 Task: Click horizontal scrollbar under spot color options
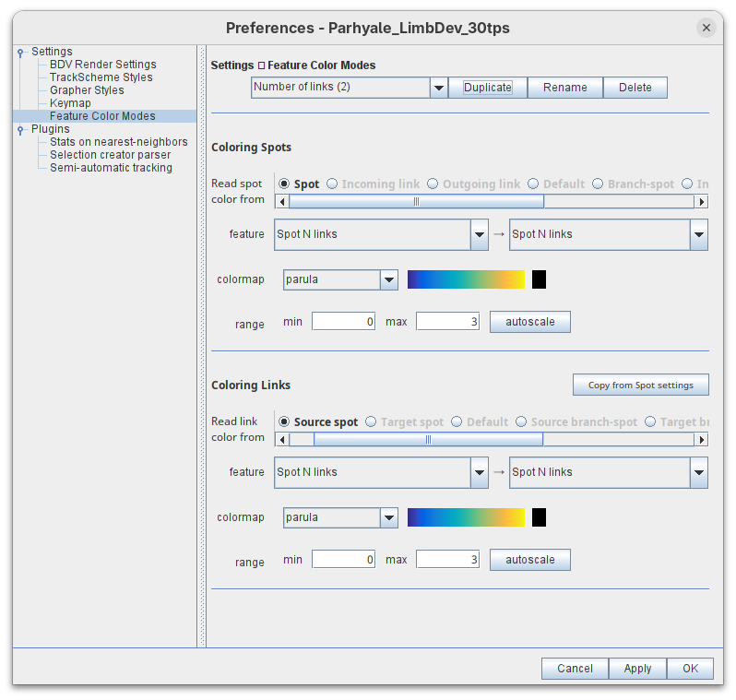point(416,202)
